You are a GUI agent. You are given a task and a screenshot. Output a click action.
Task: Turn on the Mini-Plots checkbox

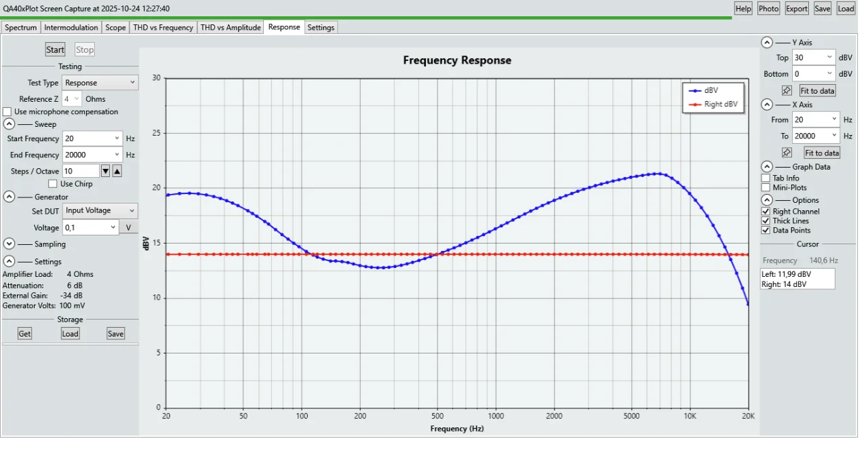(x=766, y=188)
